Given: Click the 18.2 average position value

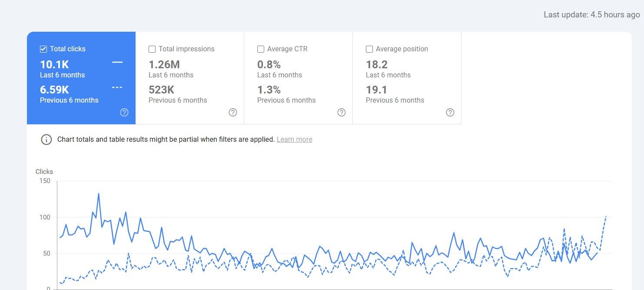Looking at the screenshot, I should point(377,65).
